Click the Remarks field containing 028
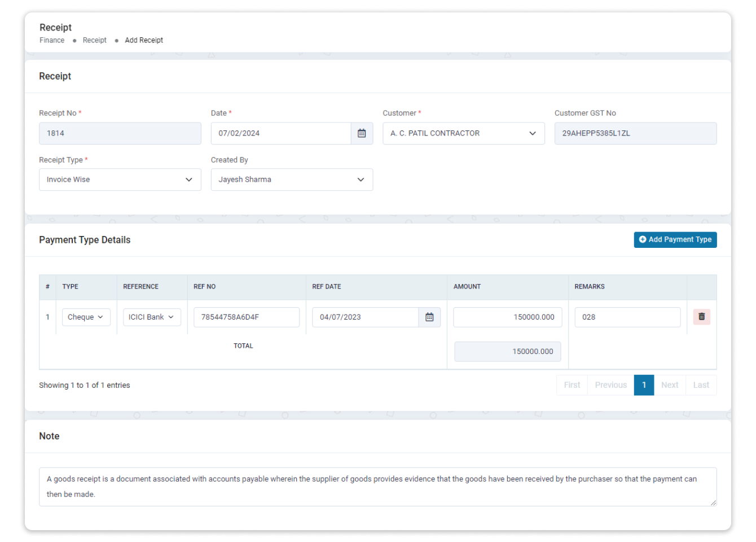This screenshot has height=542, width=756. pos(627,317)
